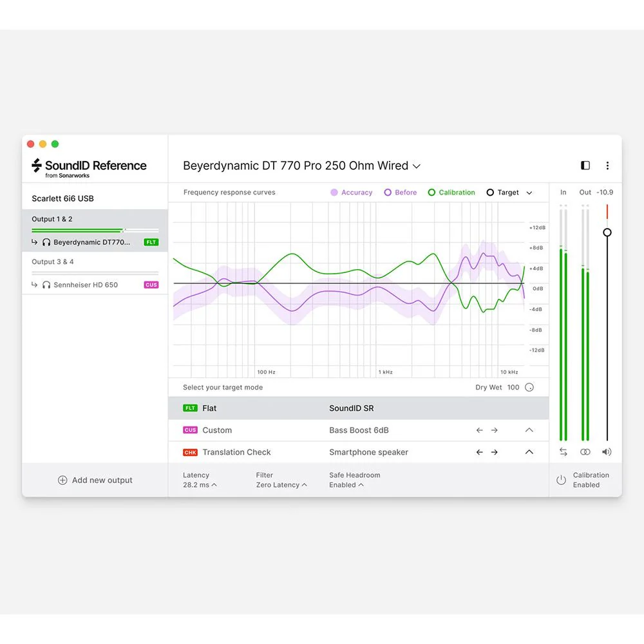This screenshot has width=644, height=644.
Task: Click the green FLT badge in sidebar
Action: pos(151,242)
